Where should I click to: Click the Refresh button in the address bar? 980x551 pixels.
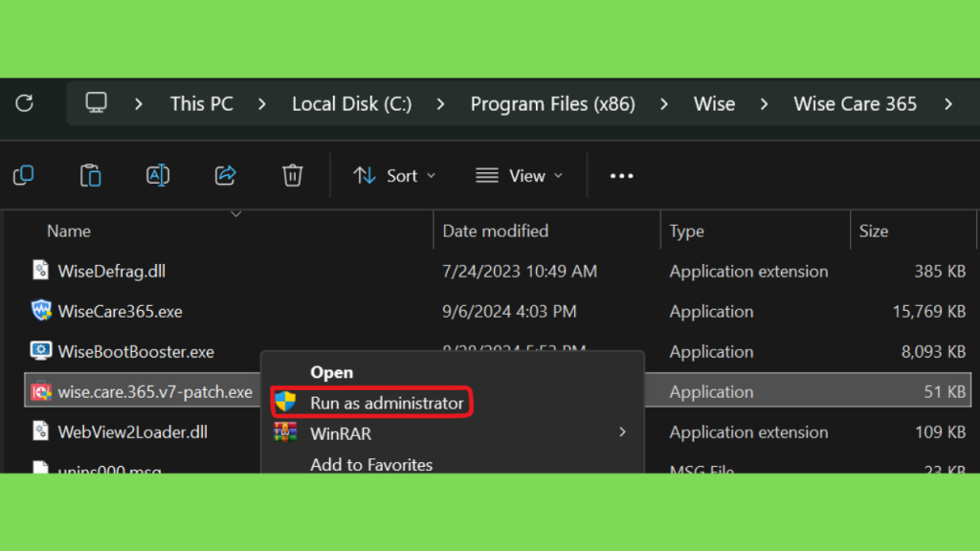25,103
